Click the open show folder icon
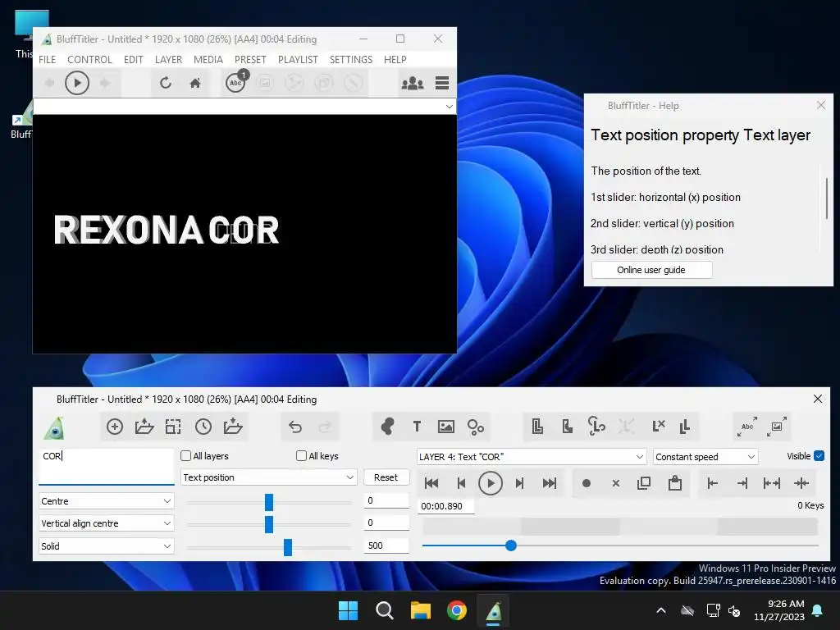The image size is (840, 630). coord(144,427)
